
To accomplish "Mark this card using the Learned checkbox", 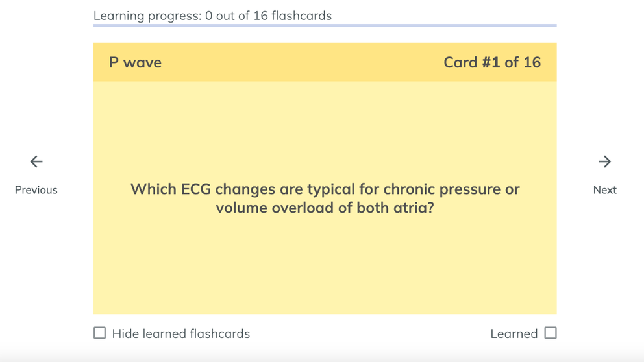I will click(551, 333).
